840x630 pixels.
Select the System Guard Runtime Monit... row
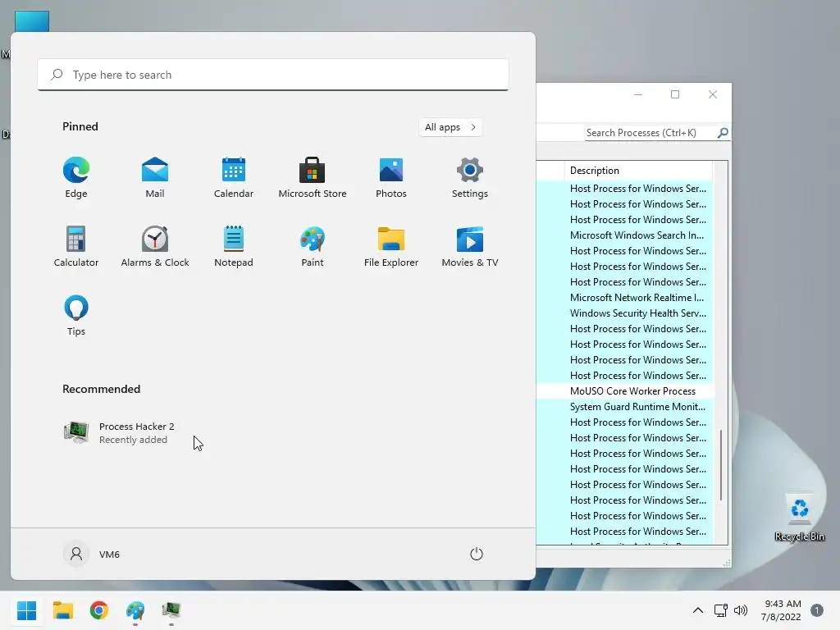coord(625,407)
